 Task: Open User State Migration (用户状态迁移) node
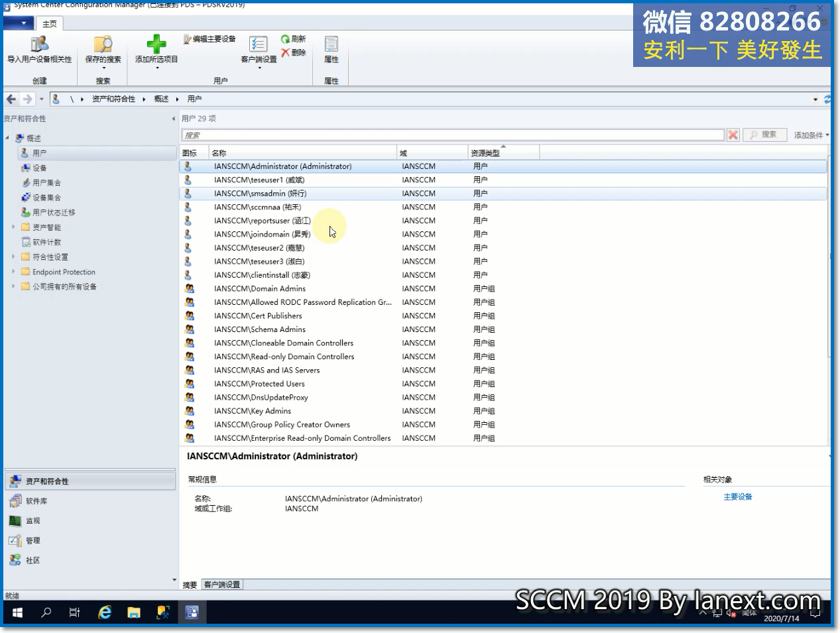click(54, 212)
